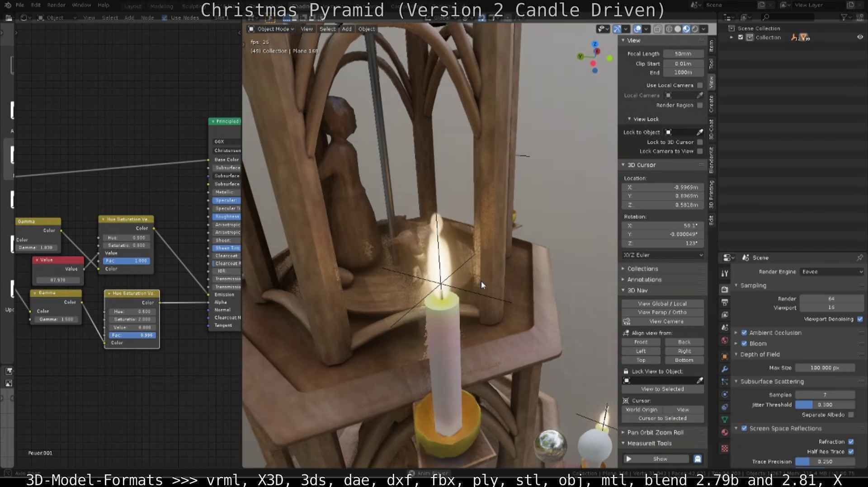Enable Render Region checkbox
The height and width of the screenshot is (487, 868).
click(x=700, y=105)
